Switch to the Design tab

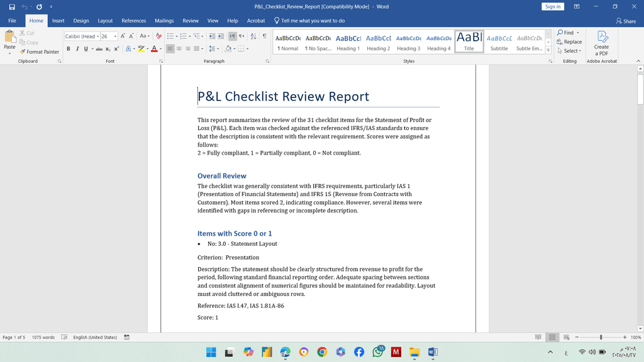pyautogui.click(x=81, y=21)
